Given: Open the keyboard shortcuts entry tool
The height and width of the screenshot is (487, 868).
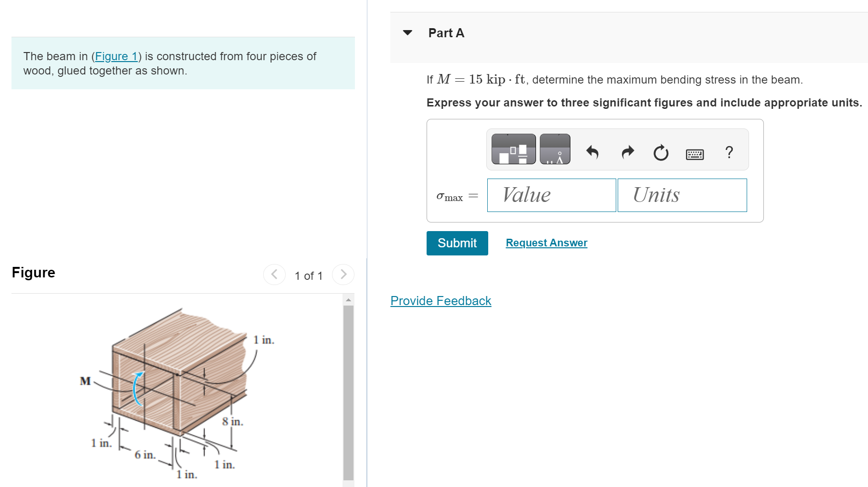Looking at the screenshot, I should pyautogui.click(x=695, y=153).
